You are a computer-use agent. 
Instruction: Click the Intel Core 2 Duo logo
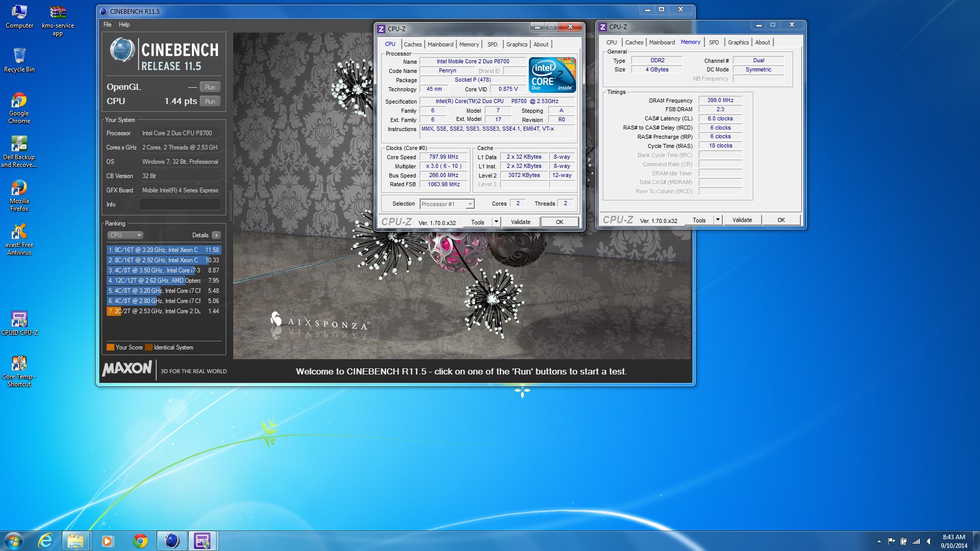[552, 74]
